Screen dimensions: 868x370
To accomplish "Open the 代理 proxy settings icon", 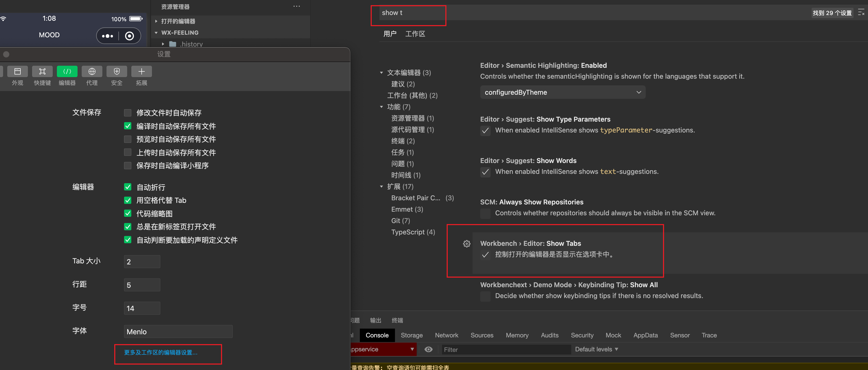I will click(x=92, y=71).
